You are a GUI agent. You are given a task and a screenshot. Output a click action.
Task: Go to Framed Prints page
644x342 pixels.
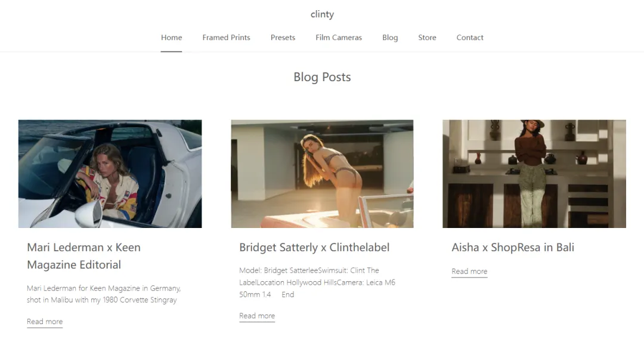[227, 38]
